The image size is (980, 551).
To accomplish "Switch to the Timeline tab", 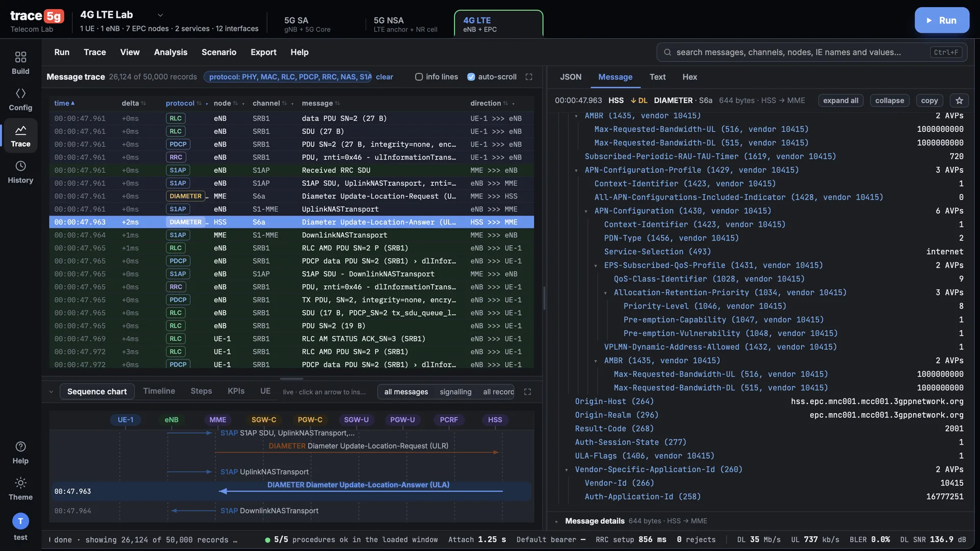I will [159, 391].
